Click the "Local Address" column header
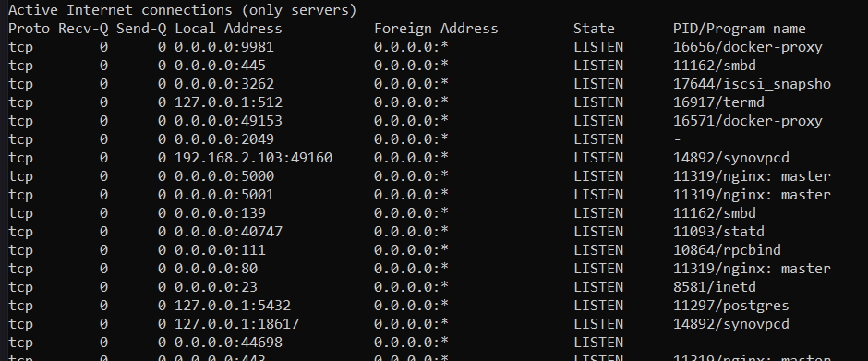This screenshot has height=361, width=868. 229,29
